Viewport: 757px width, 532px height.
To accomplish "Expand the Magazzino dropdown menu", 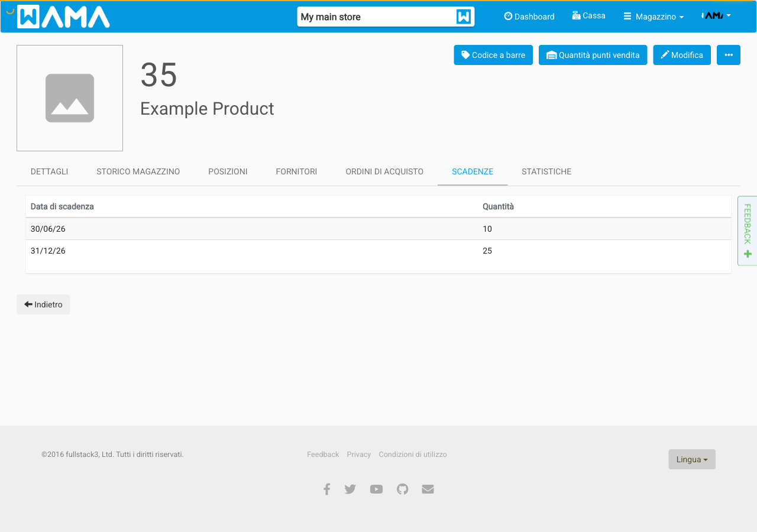I will click(x=654, y=17).
